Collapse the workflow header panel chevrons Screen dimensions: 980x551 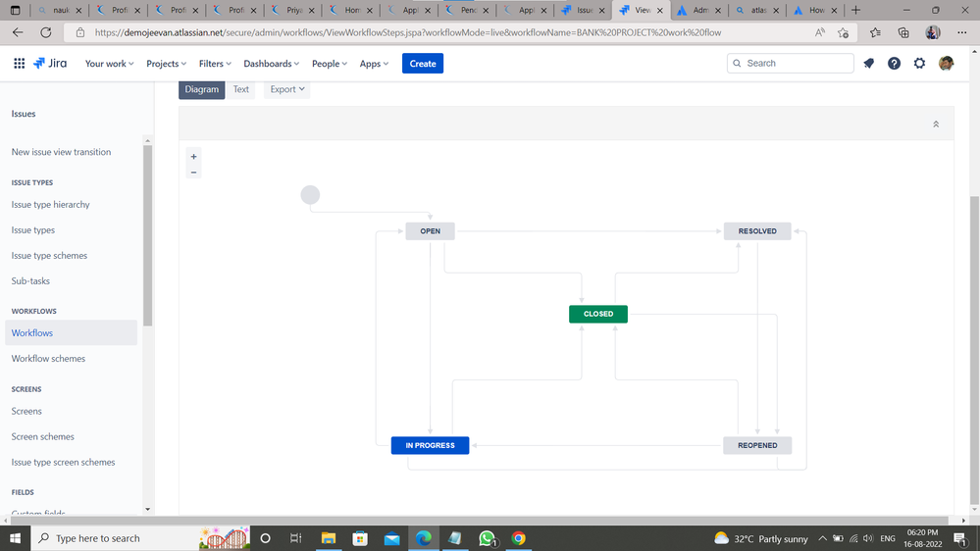point(936,125)
